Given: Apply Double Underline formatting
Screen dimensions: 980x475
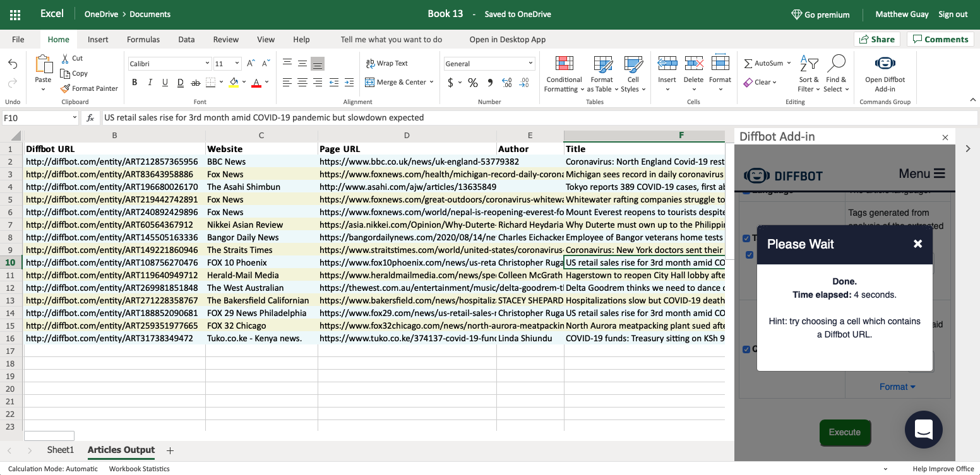Looking at the screenshot, I should pyautogui.click(x=180, y=82).
